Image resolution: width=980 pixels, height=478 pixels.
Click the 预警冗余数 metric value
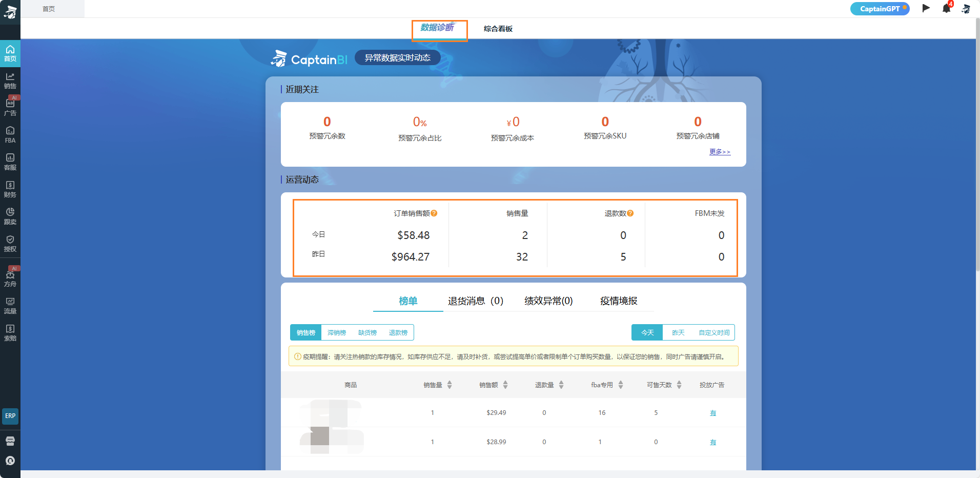[x=327, y=122]
